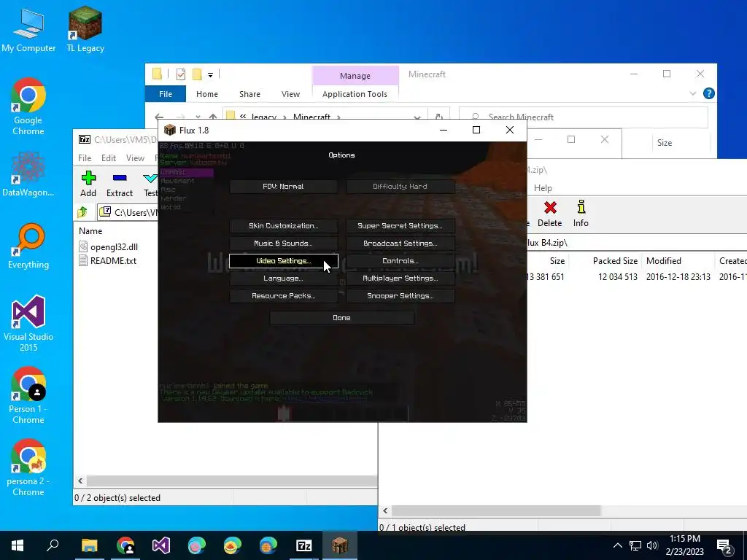The width and height of the screenshot is (747, 560).
Task: Click the taskbar search magnifier icon
Action: pos(53,545)
